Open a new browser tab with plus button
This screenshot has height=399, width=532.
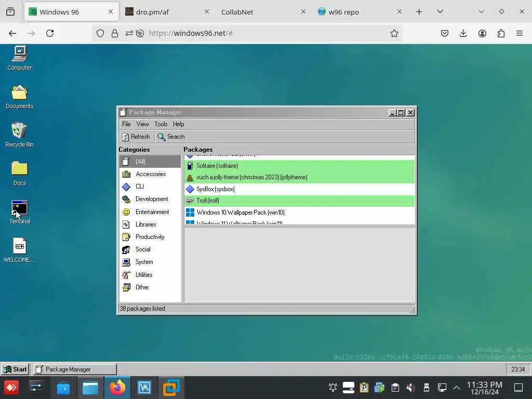pyautogui.click(x=419, y=12)
